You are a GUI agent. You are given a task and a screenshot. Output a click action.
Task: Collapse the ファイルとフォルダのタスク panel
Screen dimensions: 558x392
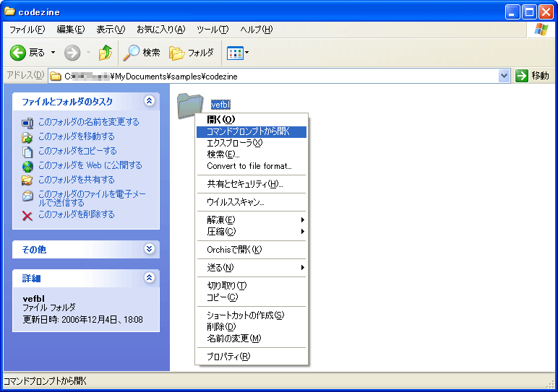150,101
